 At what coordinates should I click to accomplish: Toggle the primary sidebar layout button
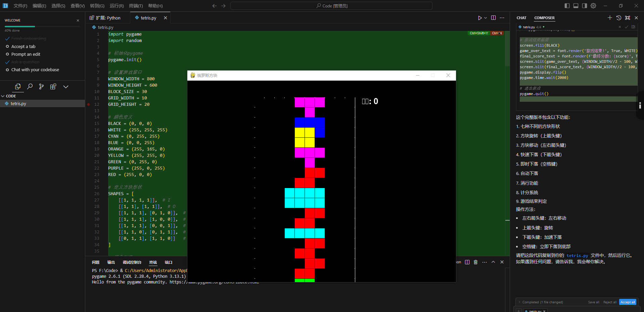pyautogui.click(x=567, y=6)
